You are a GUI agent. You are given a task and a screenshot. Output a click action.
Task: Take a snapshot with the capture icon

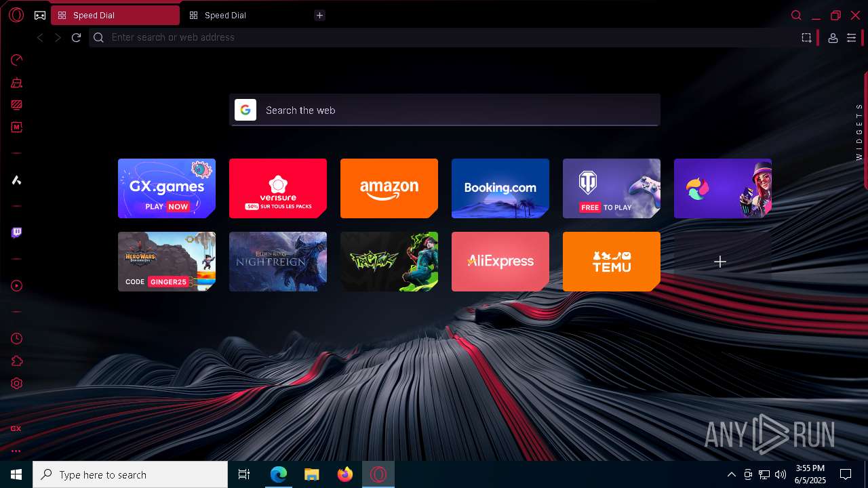(806, 38)
